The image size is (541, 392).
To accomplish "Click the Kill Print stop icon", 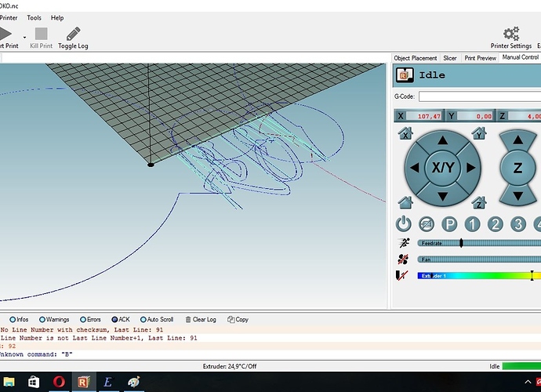I will click(x=41, y=34).
